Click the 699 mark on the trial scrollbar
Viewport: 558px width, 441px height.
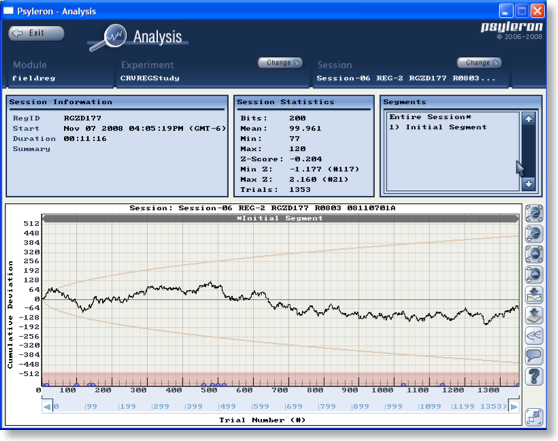tap(293, 406)
